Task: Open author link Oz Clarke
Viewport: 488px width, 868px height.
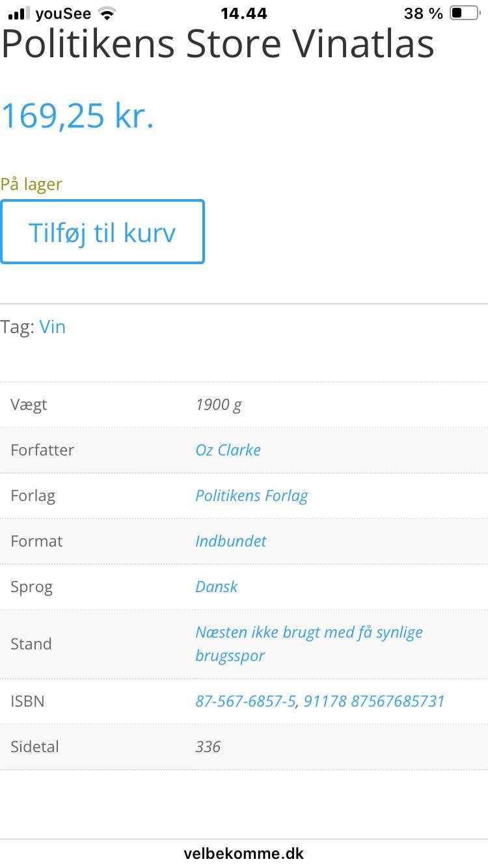Action: pos(228,450)
